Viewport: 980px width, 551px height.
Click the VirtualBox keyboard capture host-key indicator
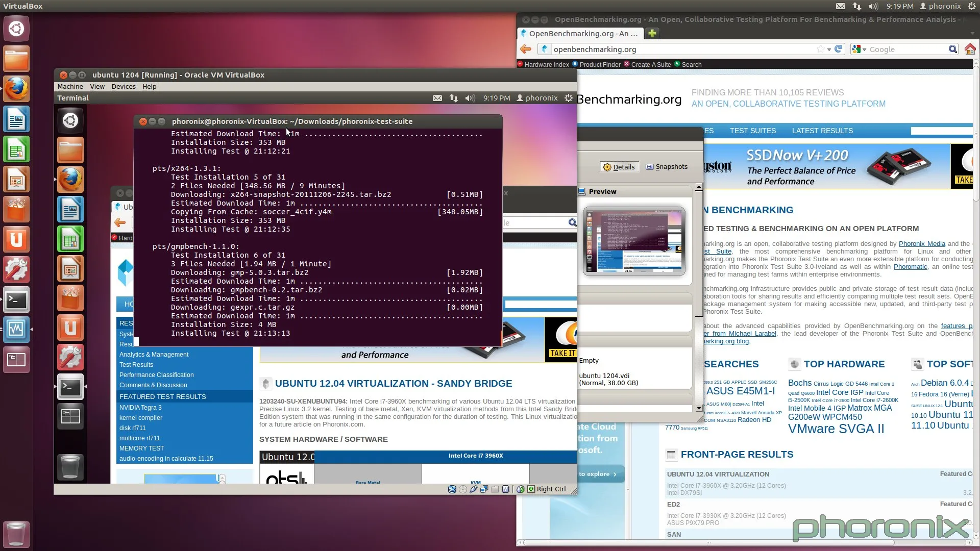pyautogui.click(x=531, y=489)
